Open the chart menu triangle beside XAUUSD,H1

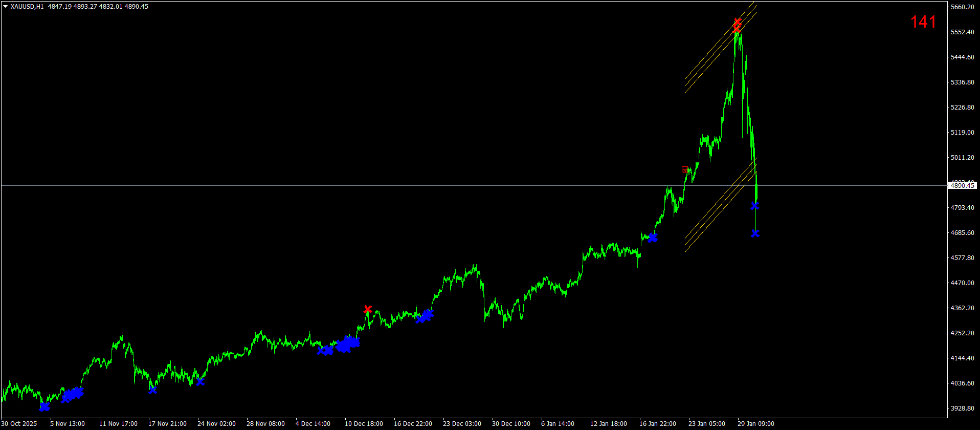(x=5, y=7)
